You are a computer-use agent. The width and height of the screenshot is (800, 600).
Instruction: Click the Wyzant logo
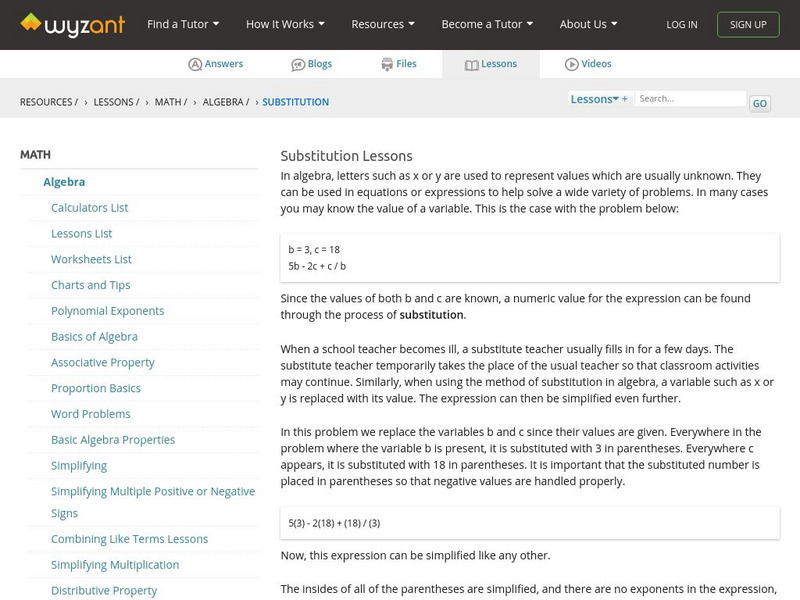[x=72, y=24]
